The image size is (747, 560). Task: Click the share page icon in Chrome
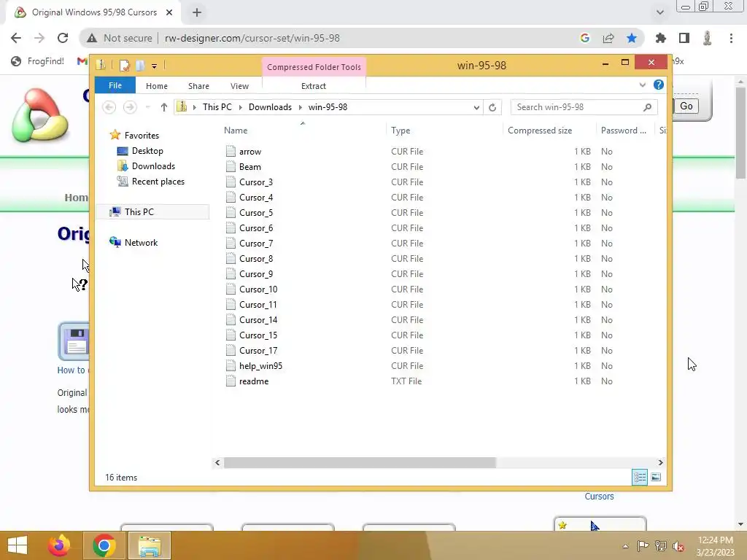608,38
